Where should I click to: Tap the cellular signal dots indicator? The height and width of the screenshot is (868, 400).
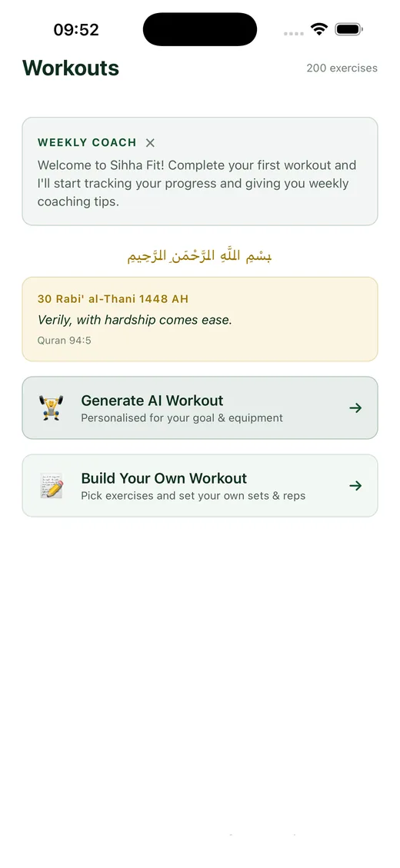[294, 33]
